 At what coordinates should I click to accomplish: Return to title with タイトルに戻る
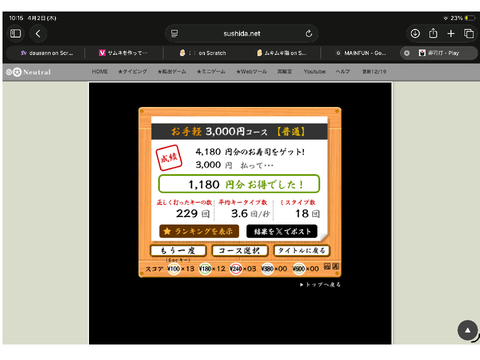(x=302, y=251)
